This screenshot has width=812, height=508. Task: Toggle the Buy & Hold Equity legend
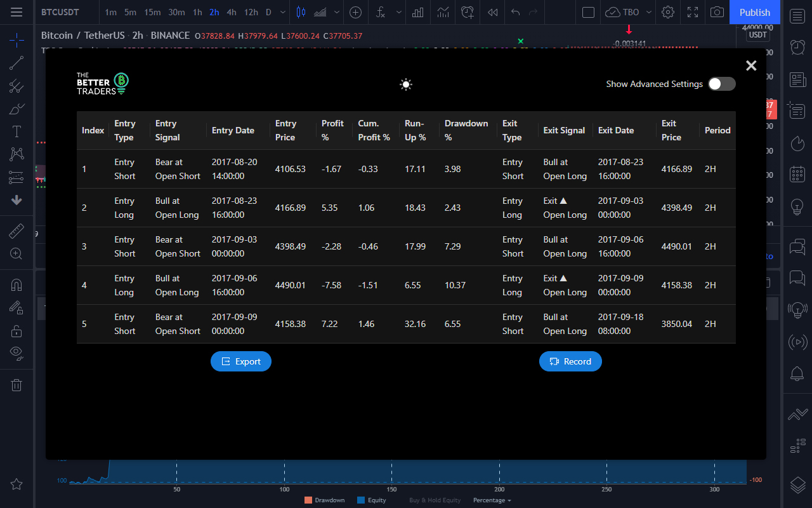(x=435, y=500)
